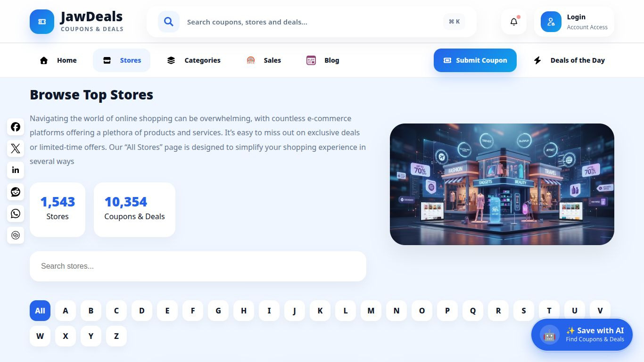This screenshot has width=644, height=362.
Task: Open the Save with AI assistant
Action: click(x=582, y=335)
